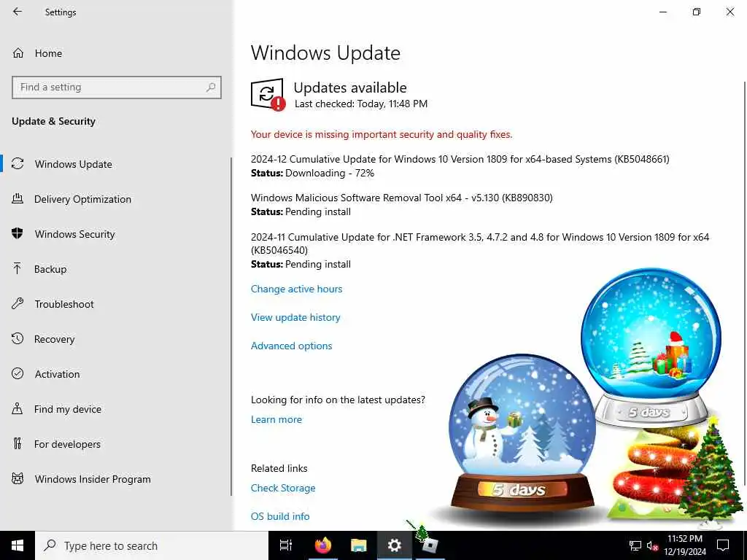Go to Settings Home

(47, 52)
